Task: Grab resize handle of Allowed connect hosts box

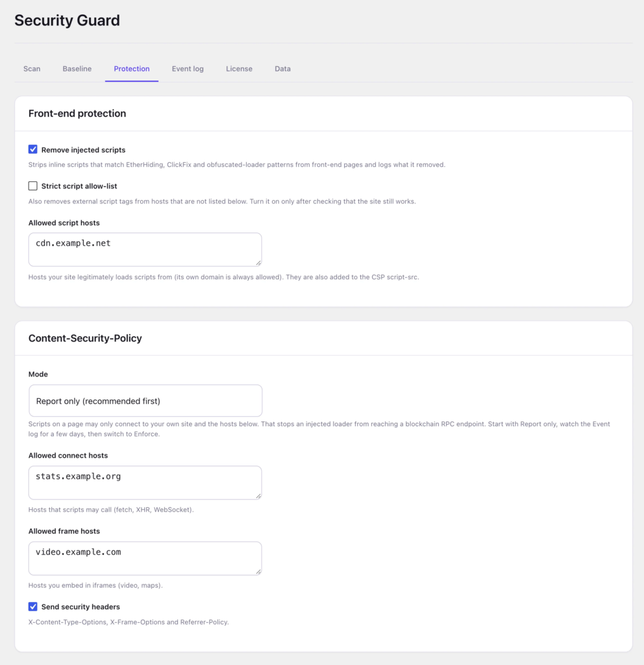Action: click(258, 496)
